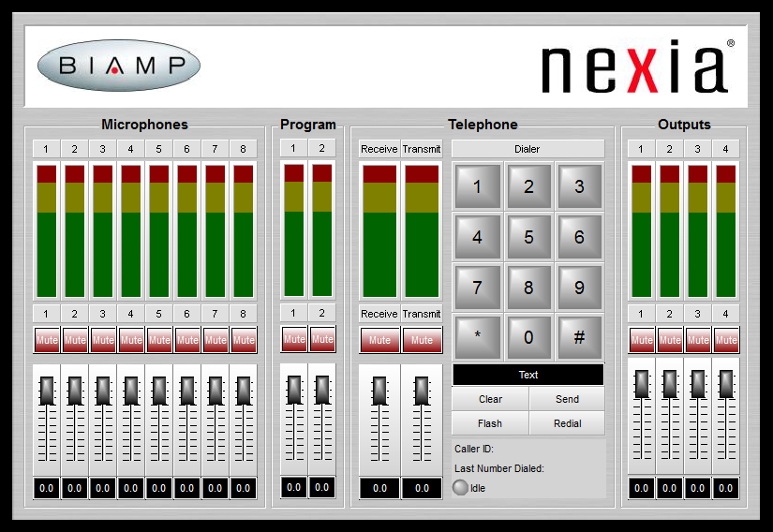Mute Program channel 2
The width and height of the screenshot is (773, 532).
click(x=322, y=339)
